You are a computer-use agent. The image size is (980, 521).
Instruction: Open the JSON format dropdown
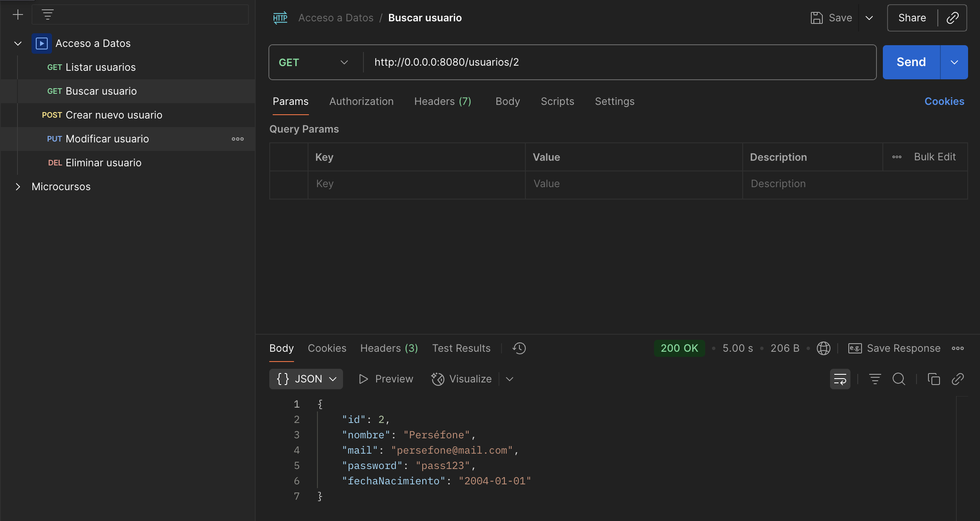tap(306, 379)
